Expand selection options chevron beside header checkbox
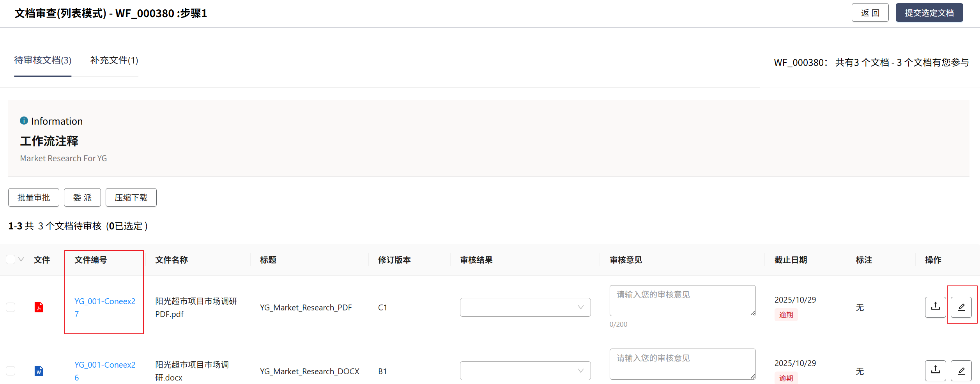 click(21, 259)
